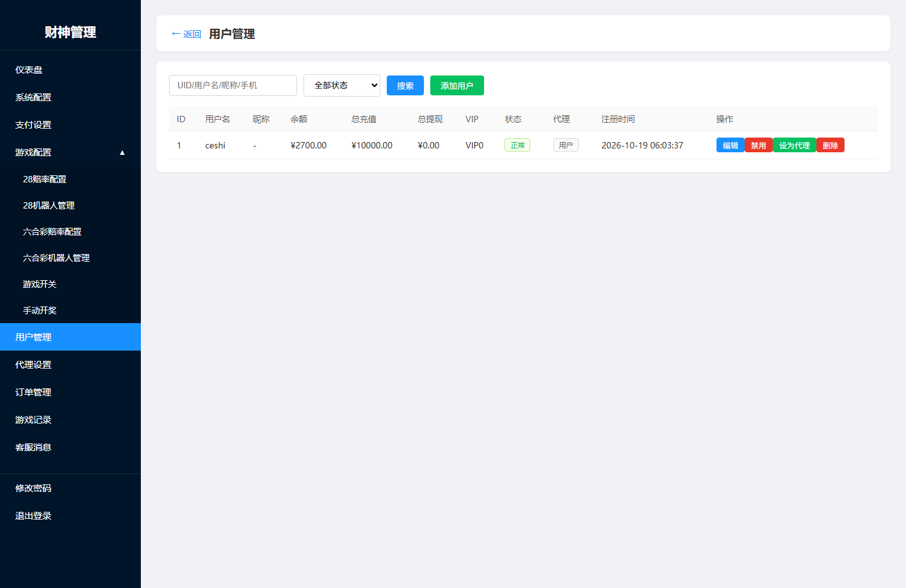The image size is (906, 588).
Task: Click 禁用 for user ceshi
Action: (759, 145)
